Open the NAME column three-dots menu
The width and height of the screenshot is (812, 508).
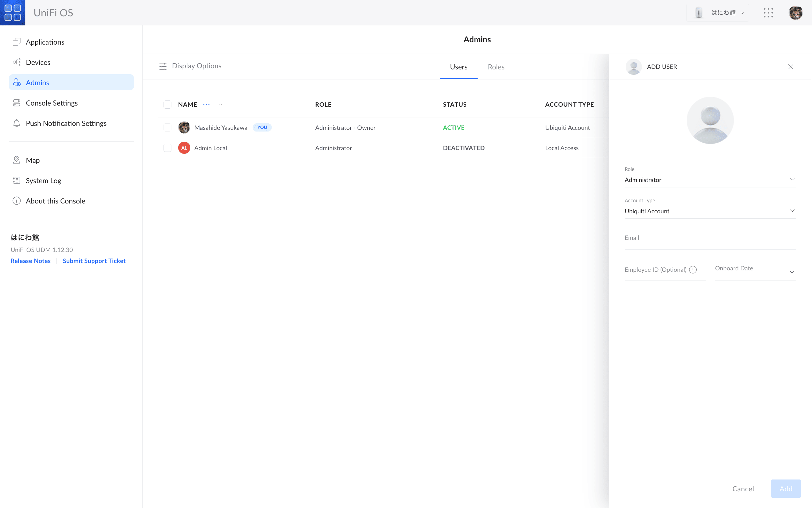click(x=206, y=104)
